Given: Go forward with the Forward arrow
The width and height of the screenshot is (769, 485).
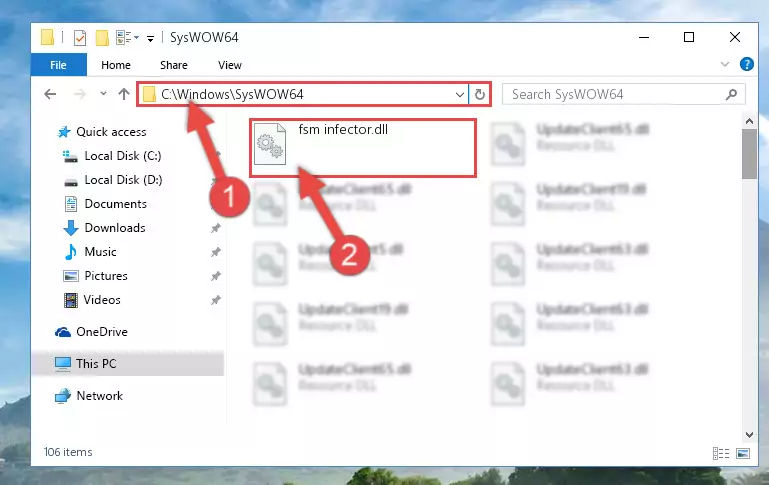Looking at the screenshot, I should [x=79, y=94].
